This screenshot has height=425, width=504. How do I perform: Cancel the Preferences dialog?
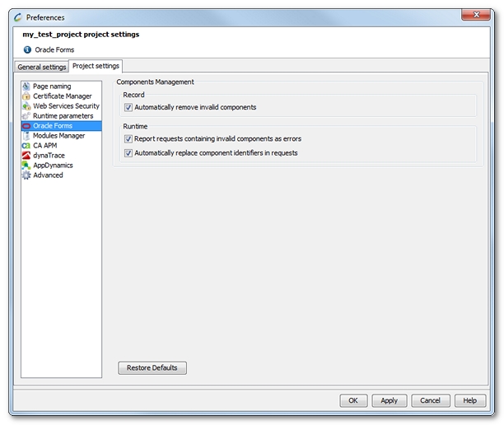430,400
